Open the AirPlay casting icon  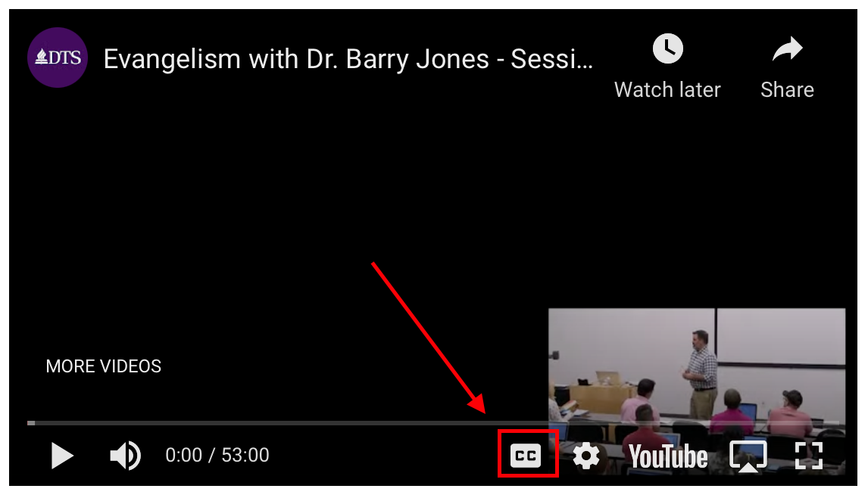pyautogui.click(x=748, y=456)
